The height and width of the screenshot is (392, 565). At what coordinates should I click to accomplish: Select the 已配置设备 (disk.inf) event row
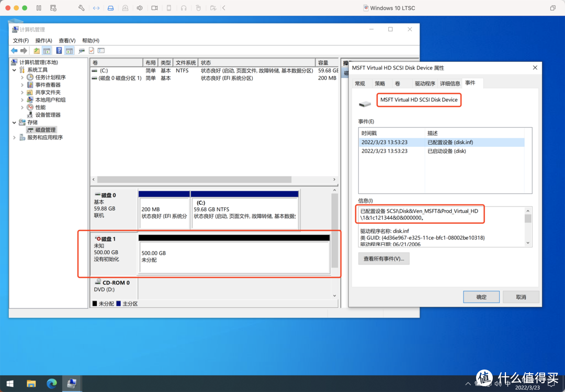(441, 142)
